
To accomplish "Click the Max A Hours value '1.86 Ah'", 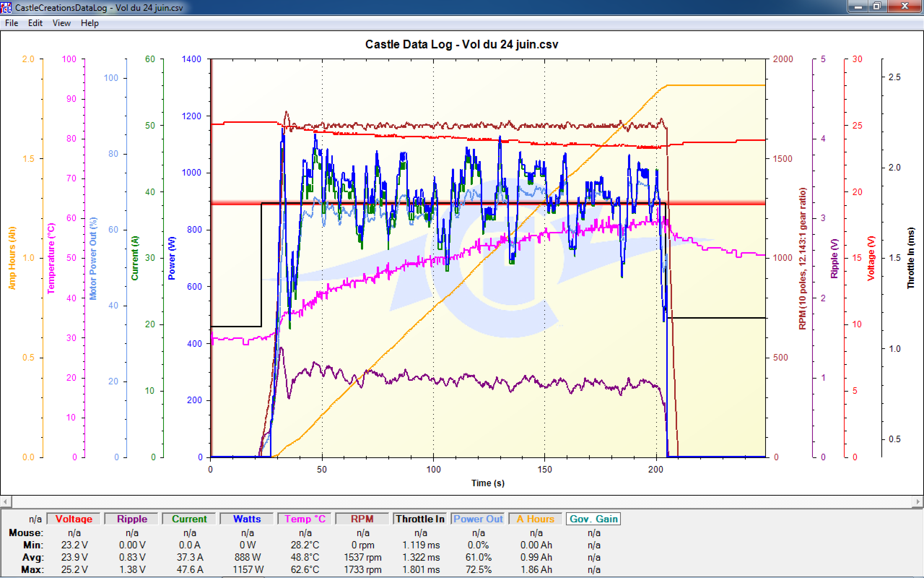I will (536, 569).
